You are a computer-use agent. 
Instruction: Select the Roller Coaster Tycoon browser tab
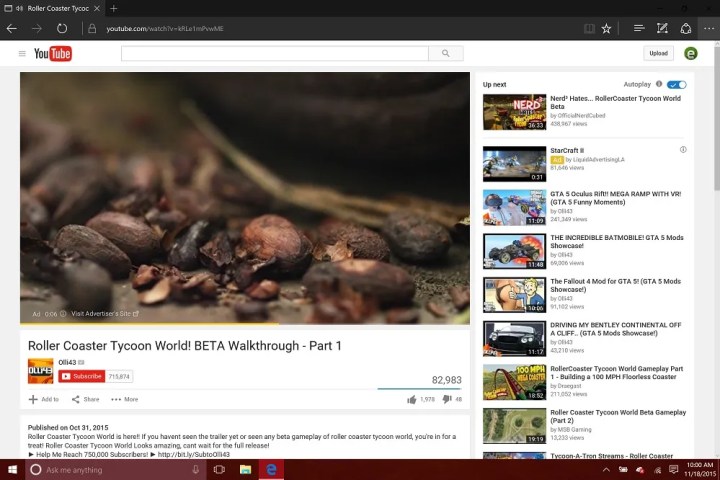pyautogui.click(x=52, y=8)
